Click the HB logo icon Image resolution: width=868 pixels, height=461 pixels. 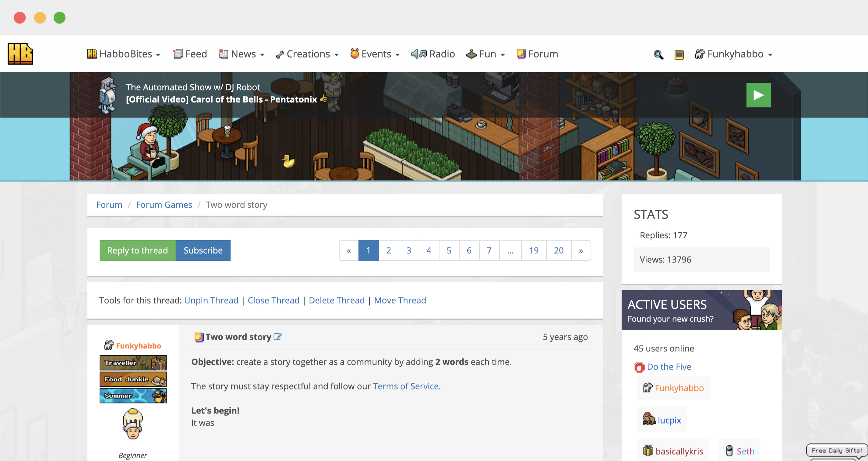coord(20,54)
